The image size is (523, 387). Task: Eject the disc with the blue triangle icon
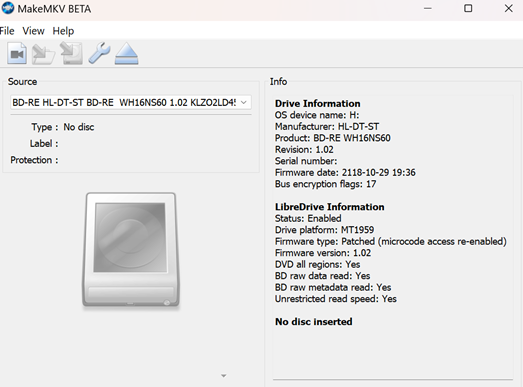point(126,53)
